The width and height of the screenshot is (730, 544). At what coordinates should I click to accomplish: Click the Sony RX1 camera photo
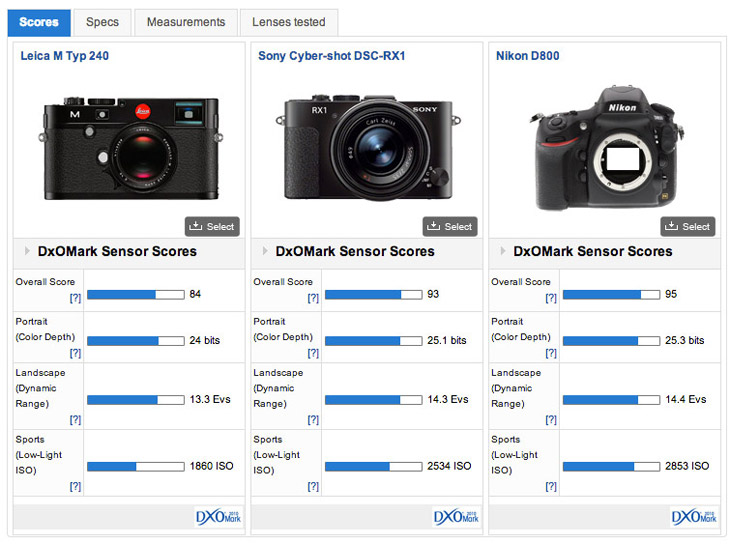pos(368,148)
